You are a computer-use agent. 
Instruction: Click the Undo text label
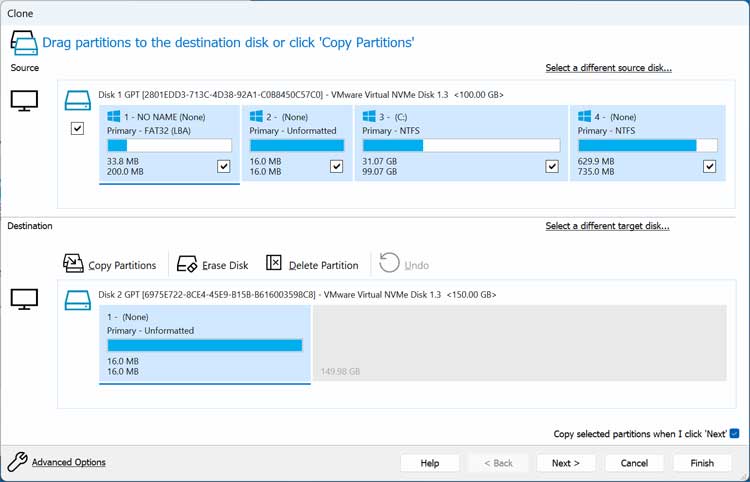pos(417,265)
